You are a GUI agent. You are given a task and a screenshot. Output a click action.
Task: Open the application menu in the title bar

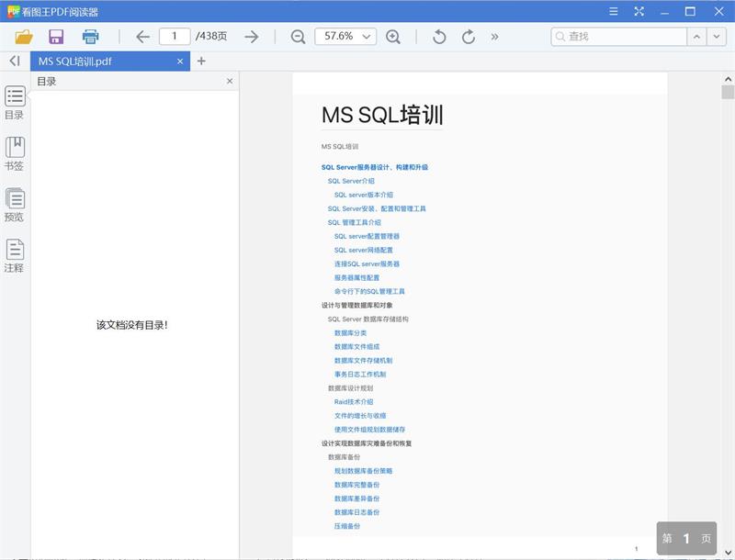[x=613, y=12]
